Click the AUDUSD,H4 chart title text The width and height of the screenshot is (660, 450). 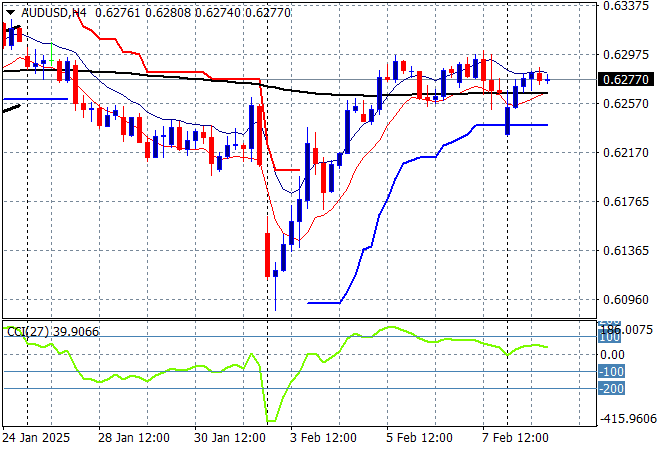(x=54, y=13)
